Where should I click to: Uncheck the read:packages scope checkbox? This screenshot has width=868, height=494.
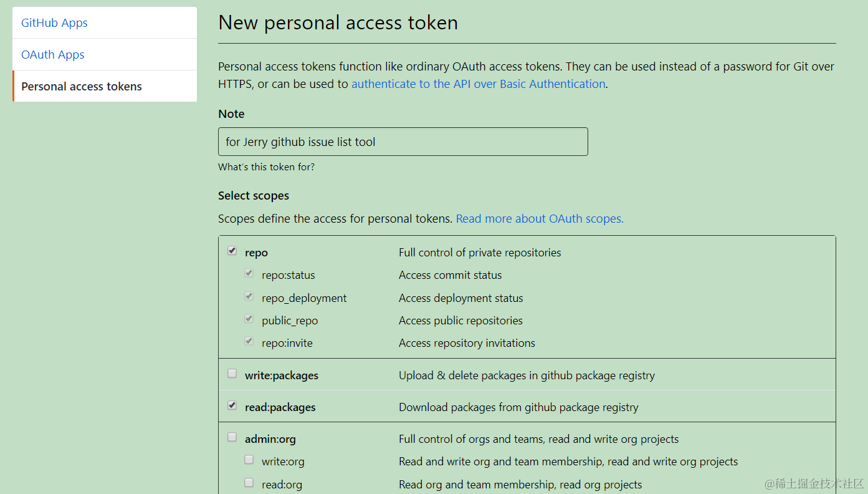[x=232, y=405]
